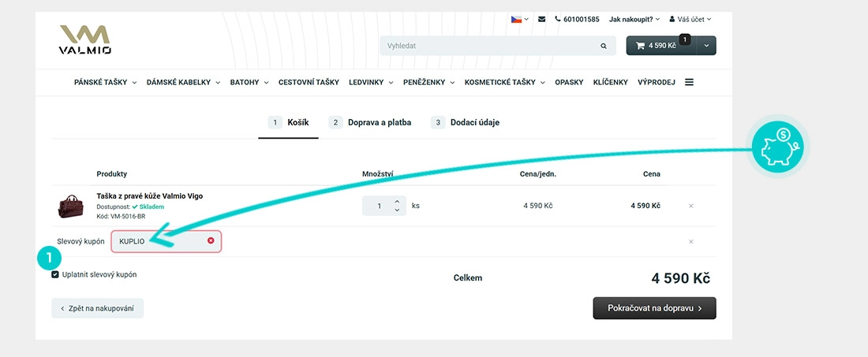Open the cart button showing 4 590 Kč
The width and height of the screenshot is (868, 357).
click(661, 46)
